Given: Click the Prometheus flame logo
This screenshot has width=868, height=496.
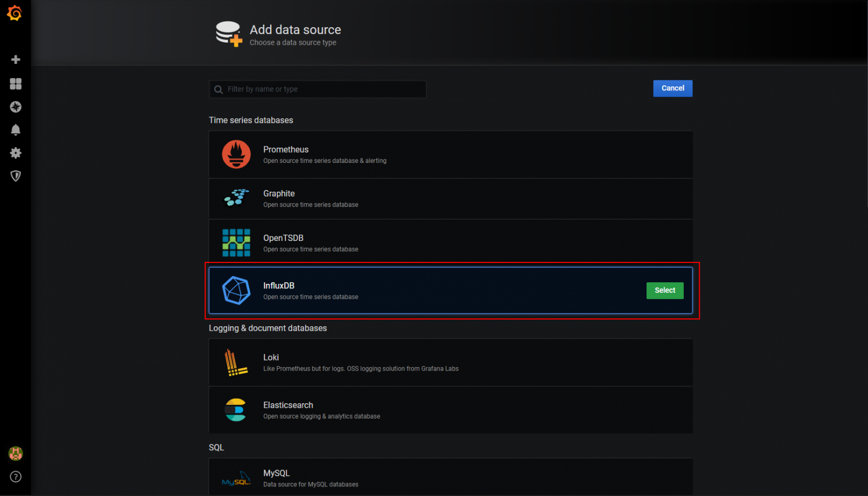Looking at the screenshot, I should [236, 154].
